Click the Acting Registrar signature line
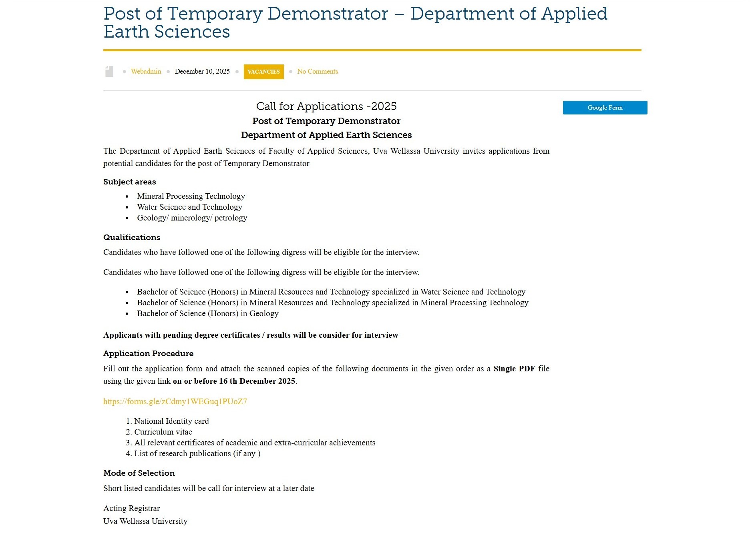 [x=131, y=508]
